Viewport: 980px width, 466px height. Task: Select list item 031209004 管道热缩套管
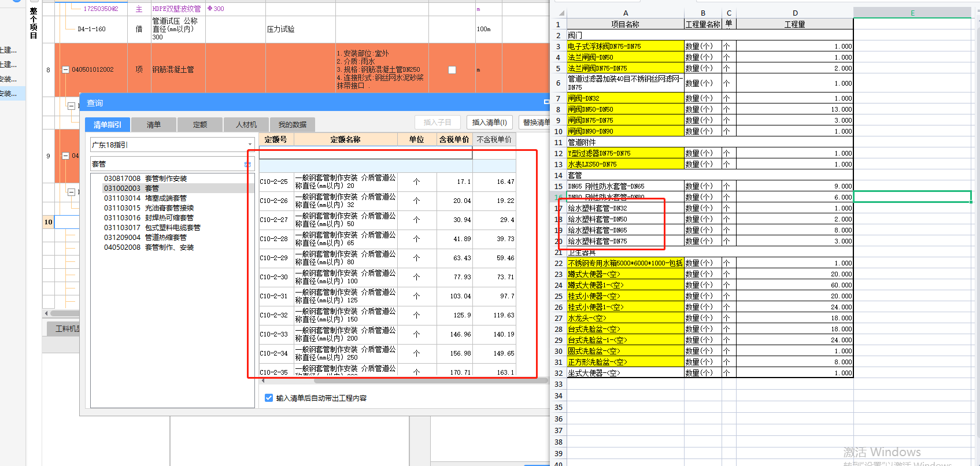coord(146,238)
